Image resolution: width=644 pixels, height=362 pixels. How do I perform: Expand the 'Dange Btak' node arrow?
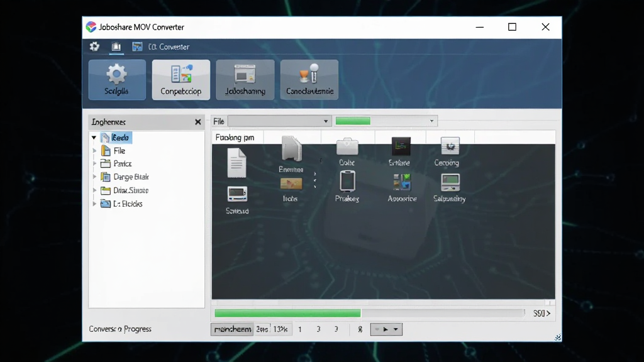click(94, 177)
